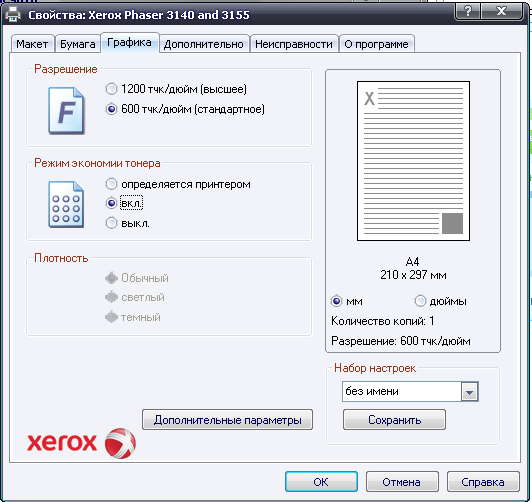Click the Сохранить button
The width and height of the screenshot is (532, 502).
click(394, 420)
